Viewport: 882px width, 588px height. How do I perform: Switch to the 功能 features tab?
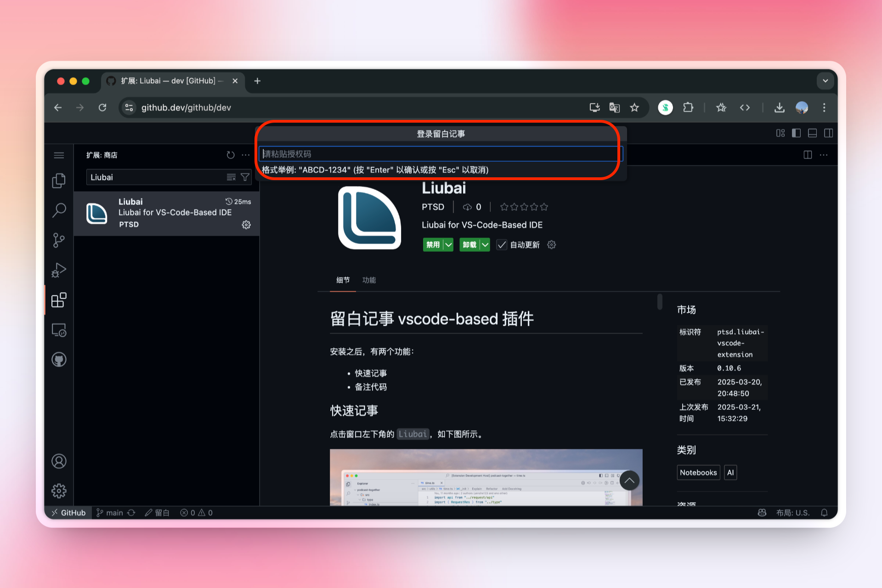pos(369,280)
